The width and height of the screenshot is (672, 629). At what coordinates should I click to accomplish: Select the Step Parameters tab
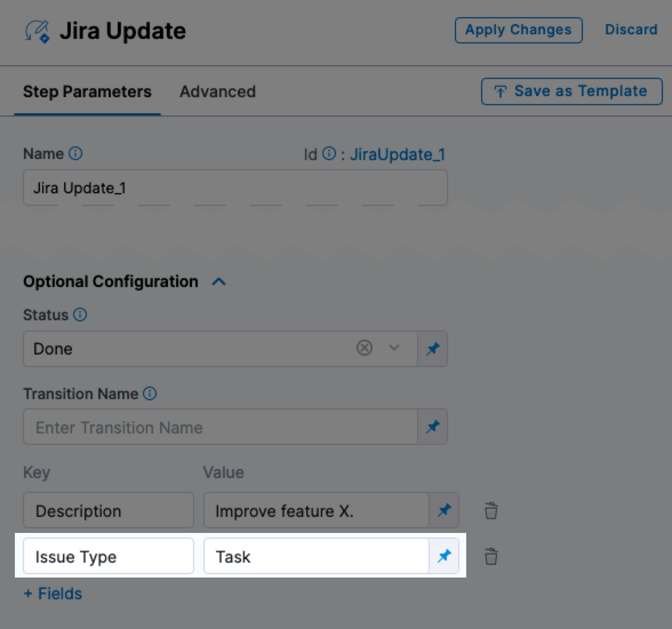click(x=87, y=91)
